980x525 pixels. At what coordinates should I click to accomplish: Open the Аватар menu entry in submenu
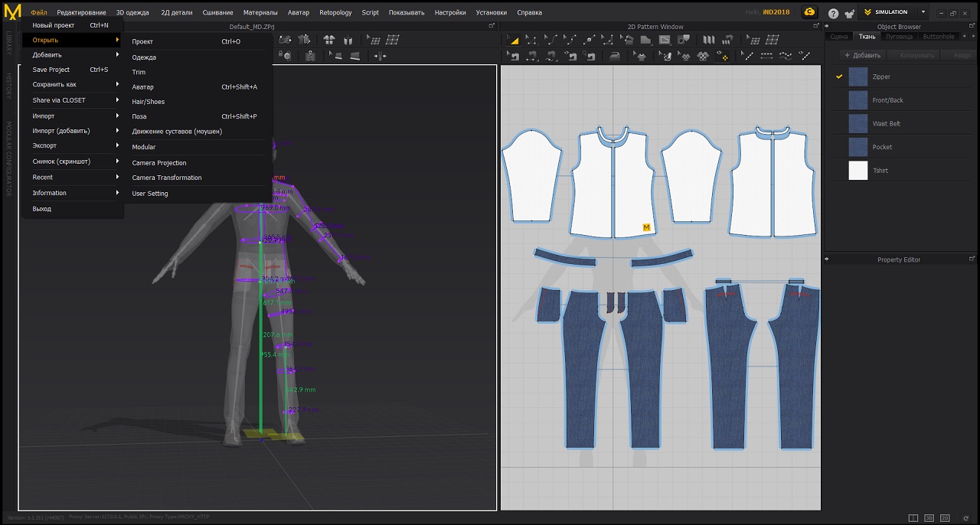click(142, 87)
